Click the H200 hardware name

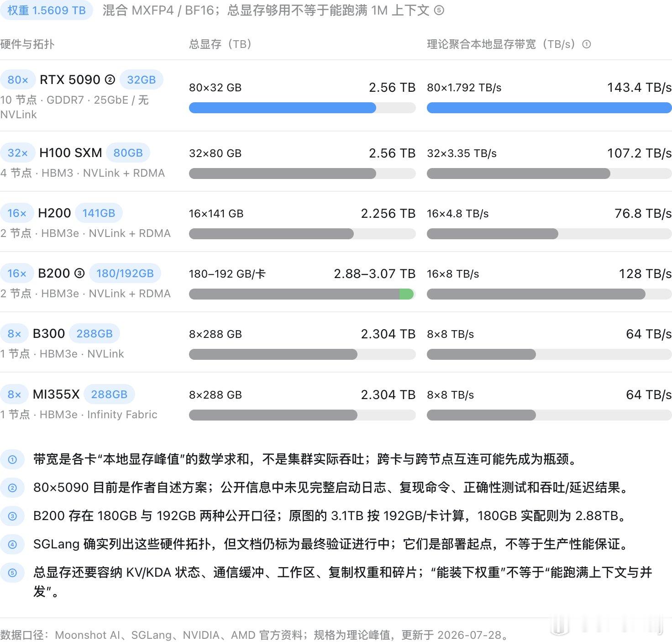(x=54, y=213)
